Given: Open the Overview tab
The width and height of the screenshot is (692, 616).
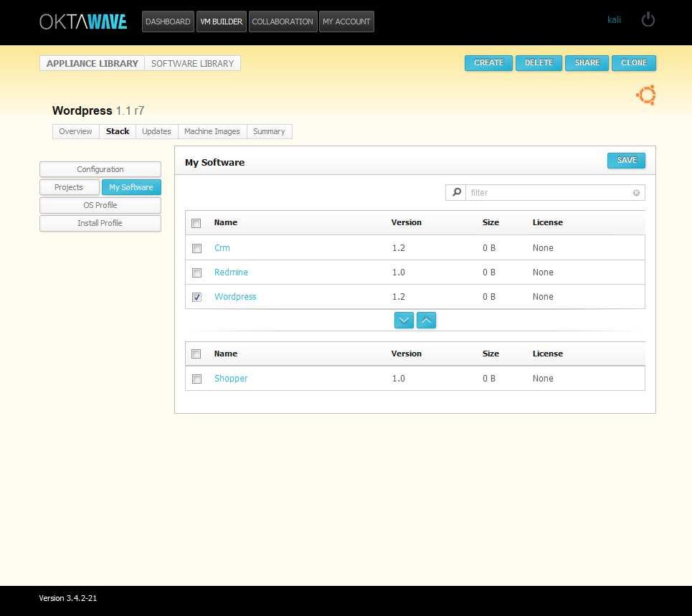Looking at the screenshot, I should (x=75, y=131).
